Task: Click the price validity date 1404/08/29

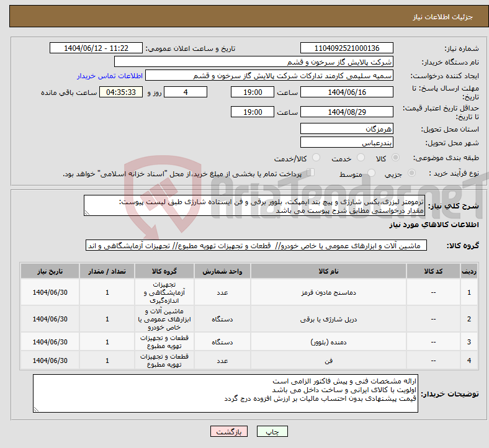Action: tap(346, 112)
